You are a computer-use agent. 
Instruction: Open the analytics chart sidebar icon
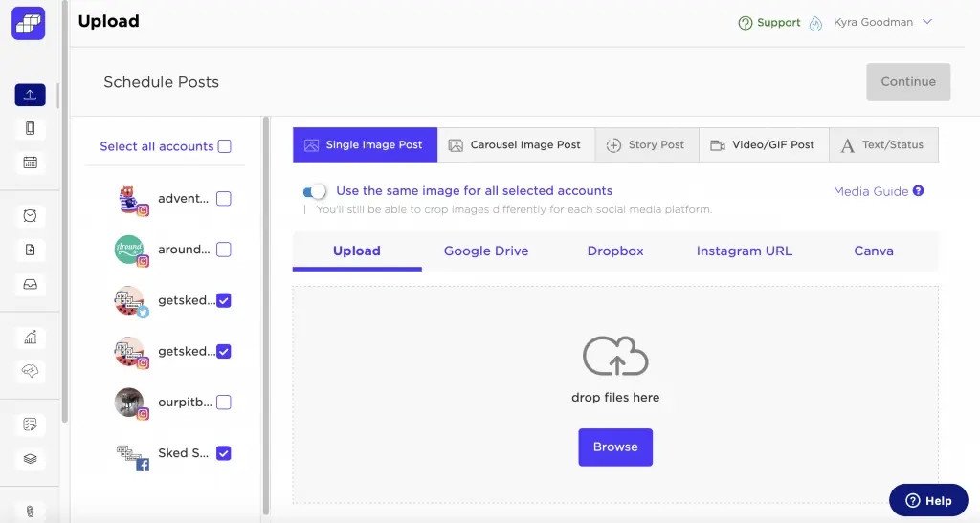click(30, 338)
